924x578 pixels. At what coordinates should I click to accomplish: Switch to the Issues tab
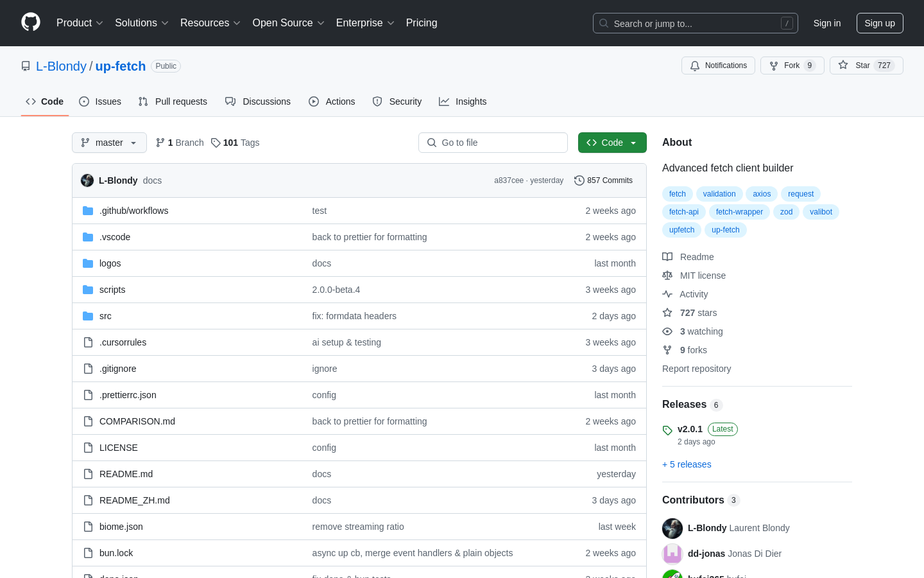[100, 101]
